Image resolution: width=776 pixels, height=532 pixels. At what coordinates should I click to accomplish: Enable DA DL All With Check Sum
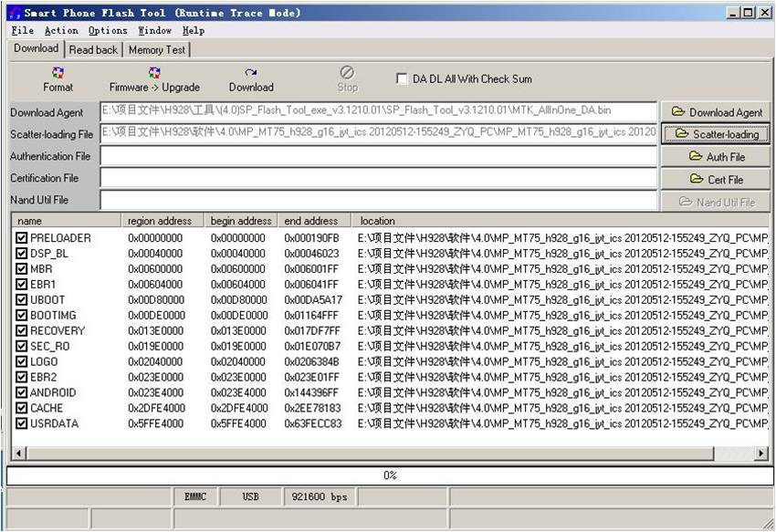coord(402,78)
